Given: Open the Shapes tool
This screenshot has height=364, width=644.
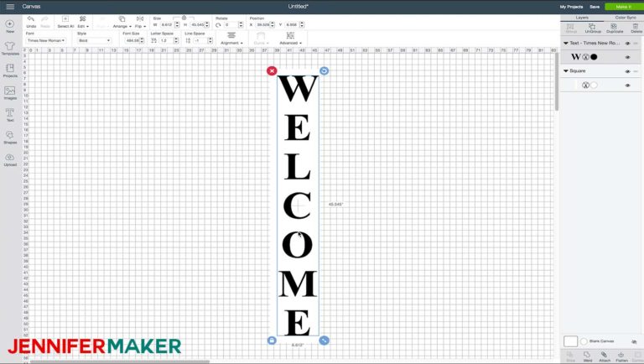Looking at the screenshot, I should point(10,138).
